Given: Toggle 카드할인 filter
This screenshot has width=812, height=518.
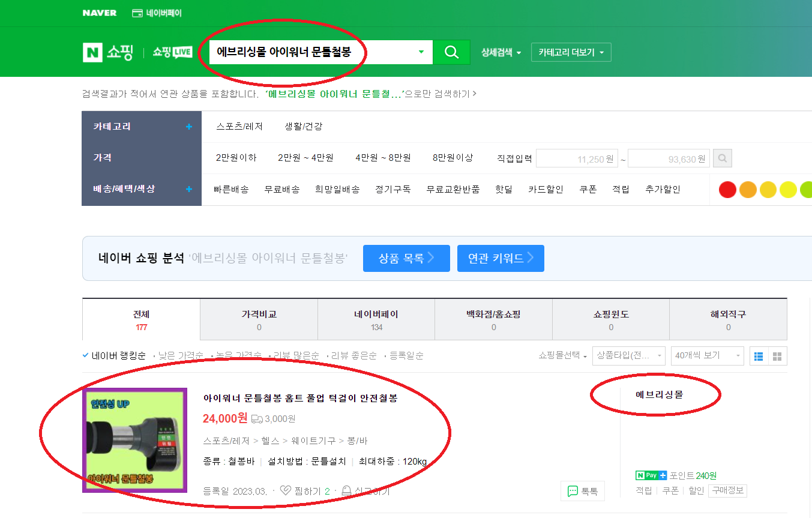Looking at the screenshot, I should point(546,189).
